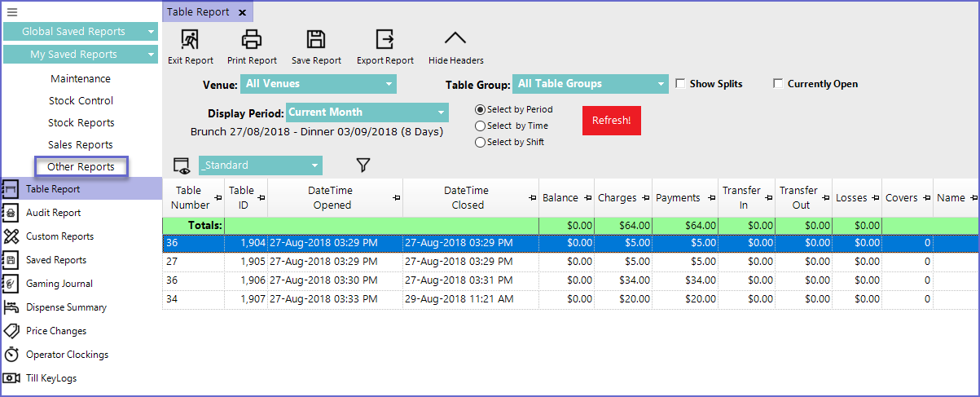Viewport: 980px width, 397px height.
Task: Open the Sales Reports menu item
Action: pos(81,145)
